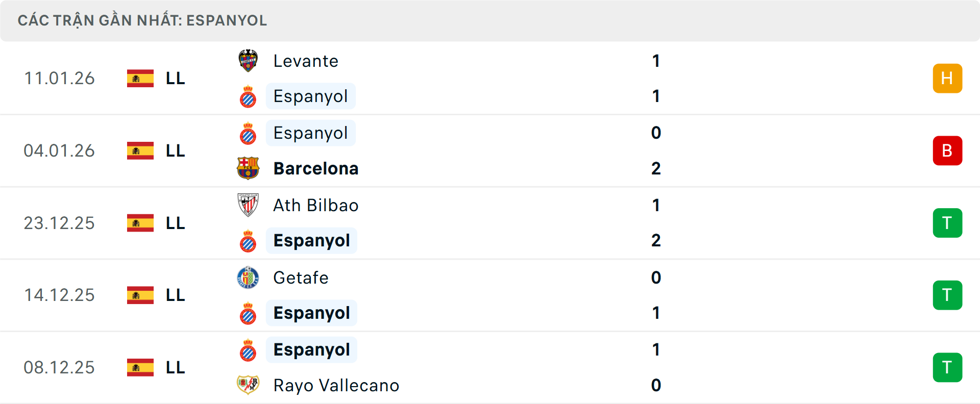Screen dimensions: 980x404
Task: Expand the LL entry beside the 14.12.25 date
Action: click(175, 295)
